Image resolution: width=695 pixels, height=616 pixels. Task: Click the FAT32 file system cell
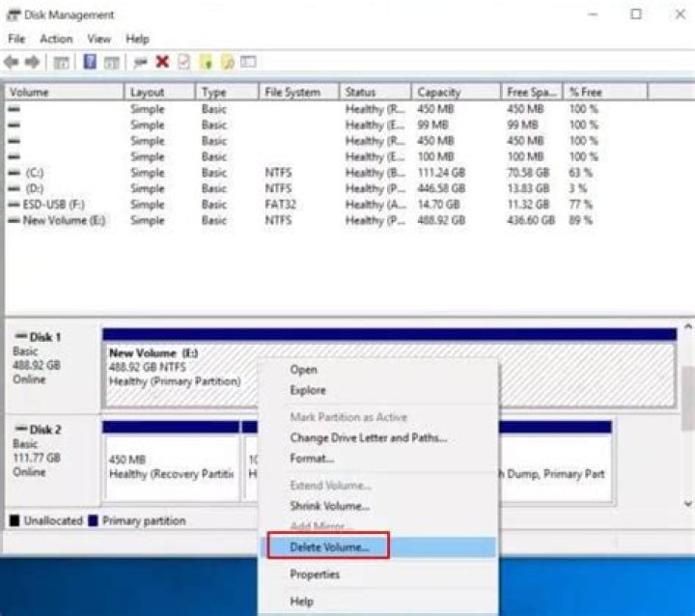280,205
